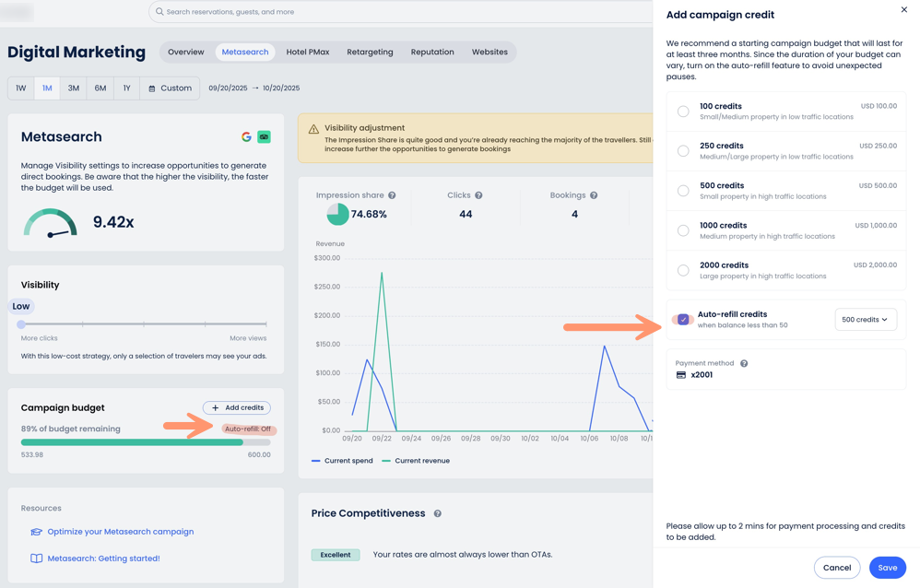This screenshot has width=920, height=588.
Task: Select the 3M time range
Action: coord(74,88)
